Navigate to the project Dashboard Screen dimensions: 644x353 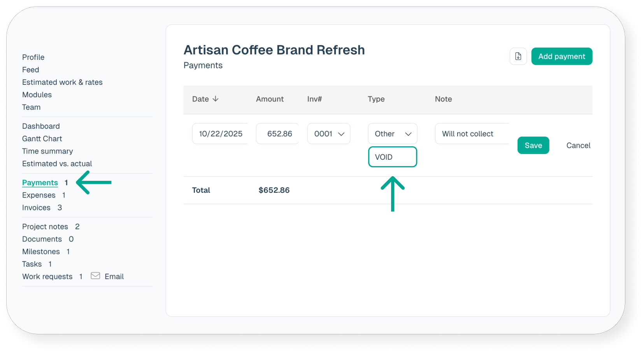pyautogui.click(x=41, y=126)
